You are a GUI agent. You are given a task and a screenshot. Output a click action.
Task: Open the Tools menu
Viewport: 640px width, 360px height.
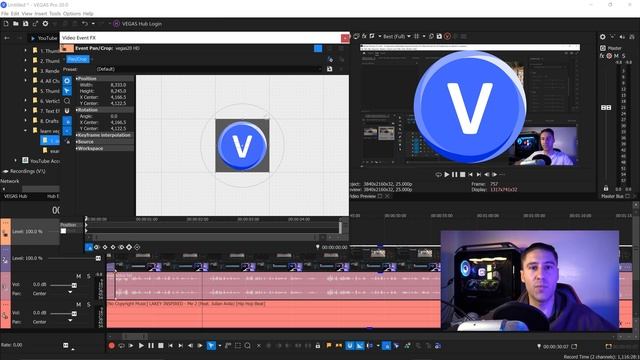coord(55,13)
